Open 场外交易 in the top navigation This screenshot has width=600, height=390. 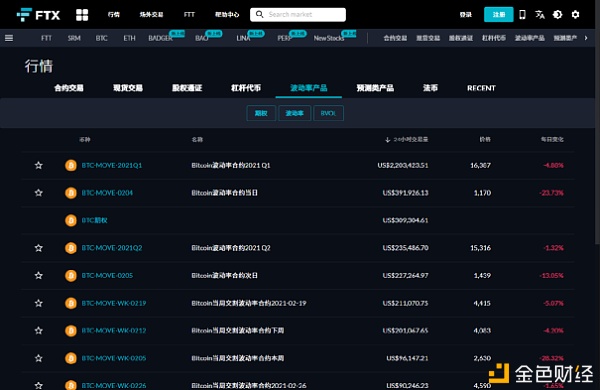(x=151, y=15)
